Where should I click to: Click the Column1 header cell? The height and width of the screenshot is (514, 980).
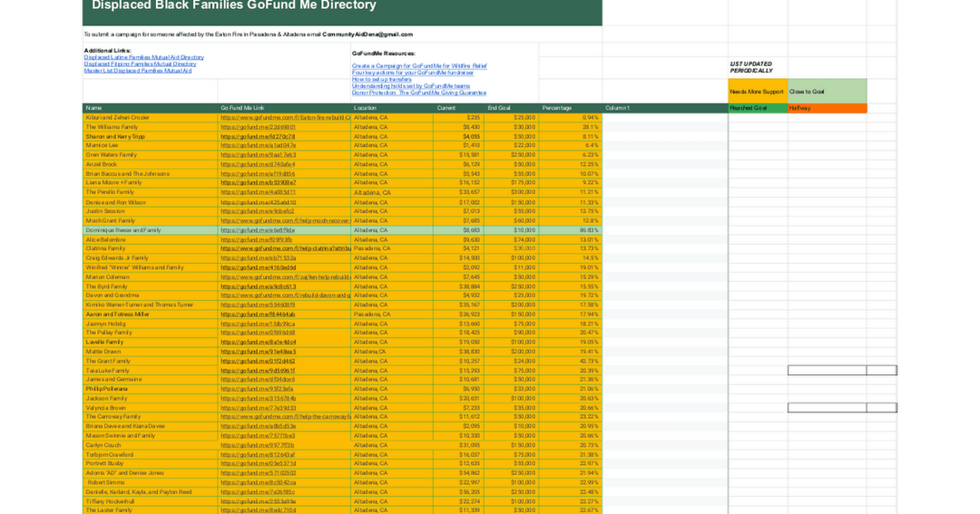coord(665,108)
